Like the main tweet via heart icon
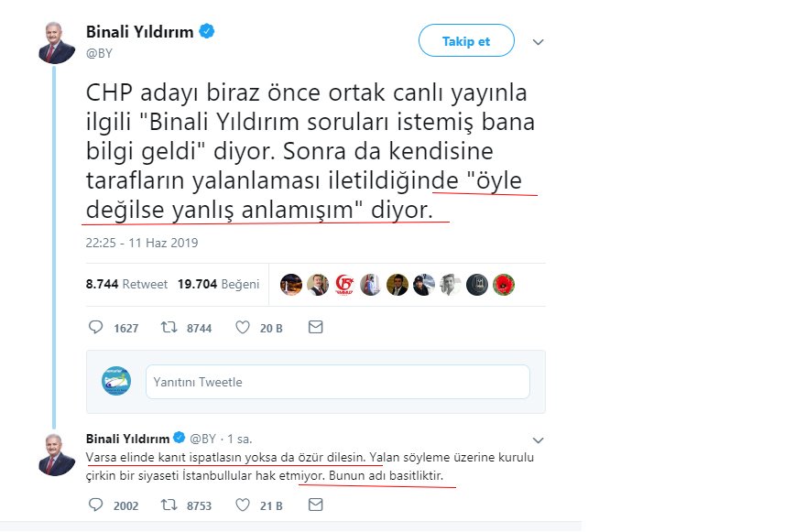806x532 pixels. [x=241, y=327]
